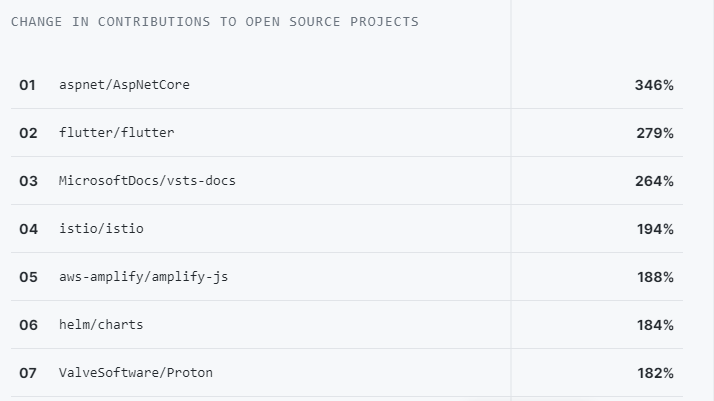Click the 346% contribution change value

[654, 85]
